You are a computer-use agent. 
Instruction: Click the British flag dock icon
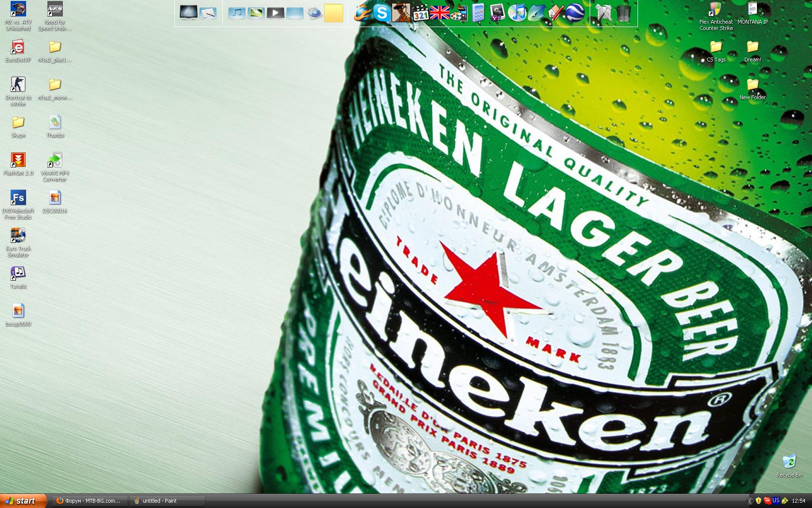click(439, 13)
